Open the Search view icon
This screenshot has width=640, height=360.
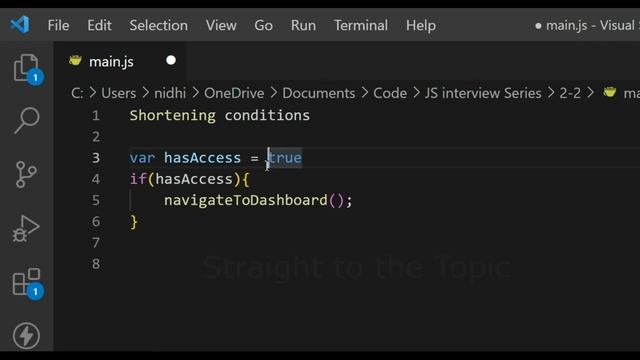click(x=27, y=120)
